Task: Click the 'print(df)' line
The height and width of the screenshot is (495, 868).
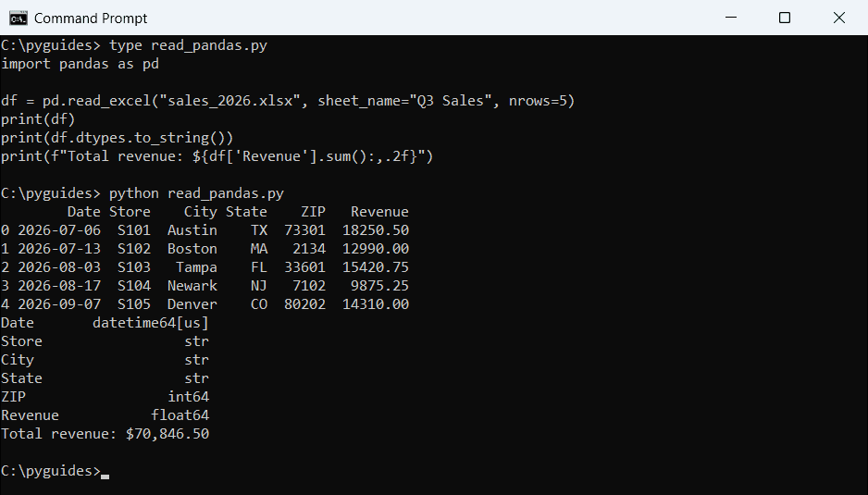Action: (x=38, y=119)
